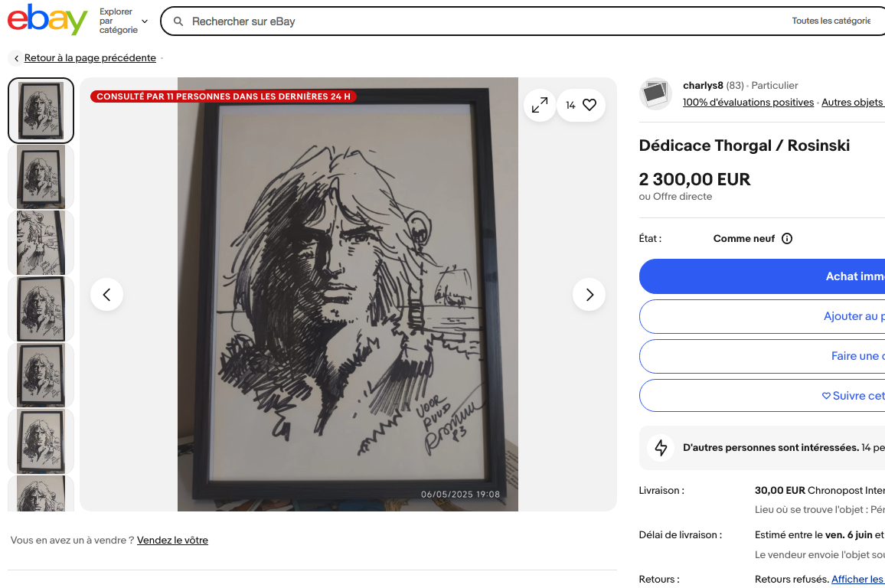Select the third image thumbnail
This screenshot has height=588, width=885.
pos(41,243)
